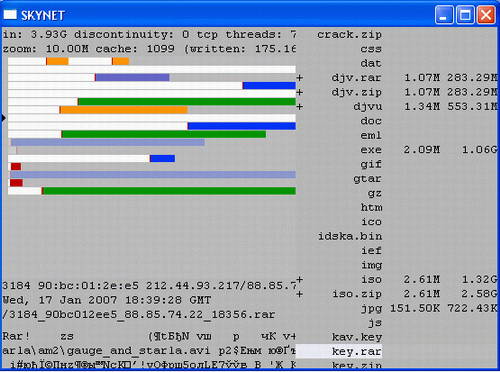Select the gif entry
This screenshot has height=372, width=500.
(x=371, y=164)
